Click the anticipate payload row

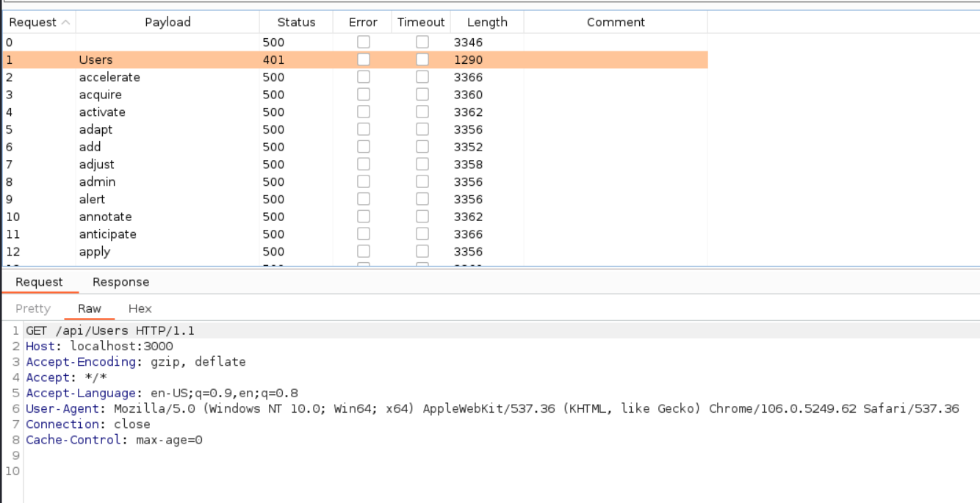(x=107, y=234)
